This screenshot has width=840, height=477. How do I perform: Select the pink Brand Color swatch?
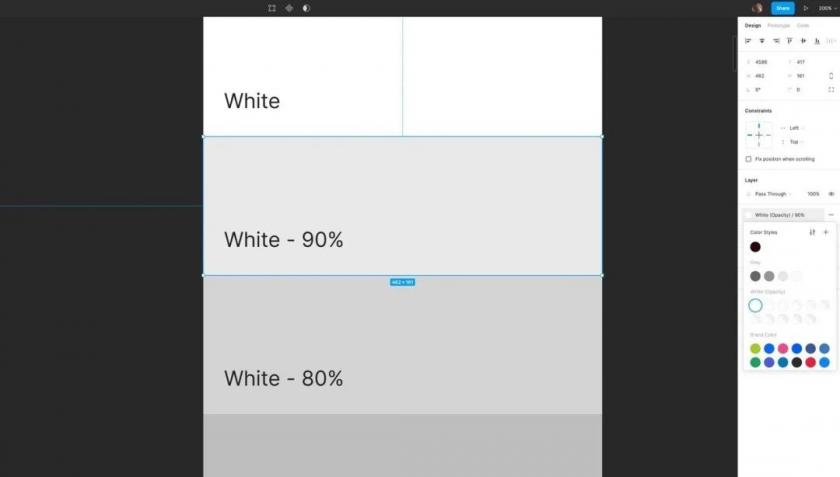pos(783,348)
